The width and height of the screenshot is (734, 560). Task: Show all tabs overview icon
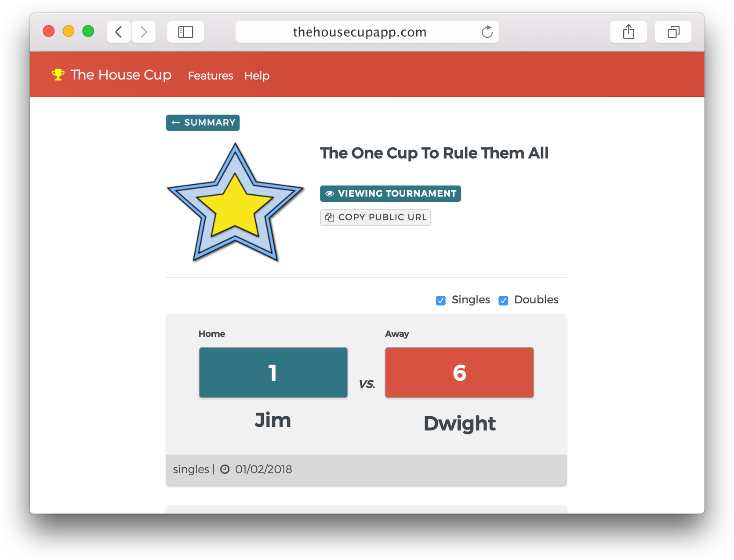click(x=672, y=32)
